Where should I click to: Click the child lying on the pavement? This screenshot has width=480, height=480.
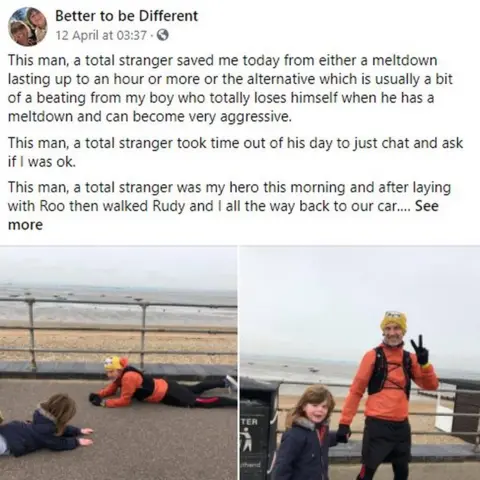point(45,425)
